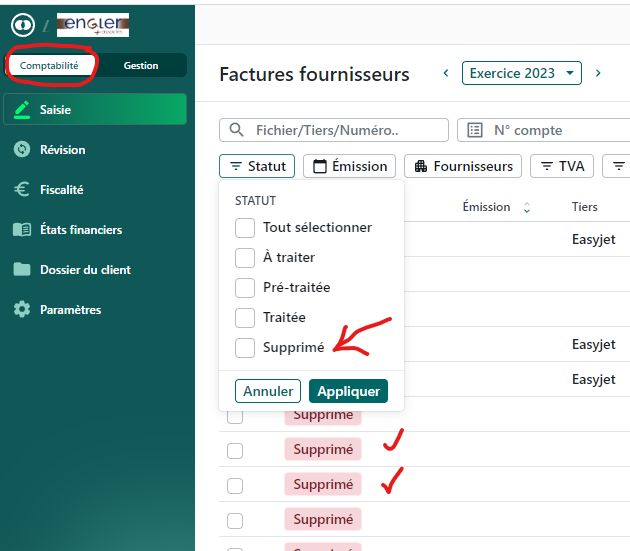Check the Tout sélectionner box
The image size is (630, 551).
coord(245,228)
